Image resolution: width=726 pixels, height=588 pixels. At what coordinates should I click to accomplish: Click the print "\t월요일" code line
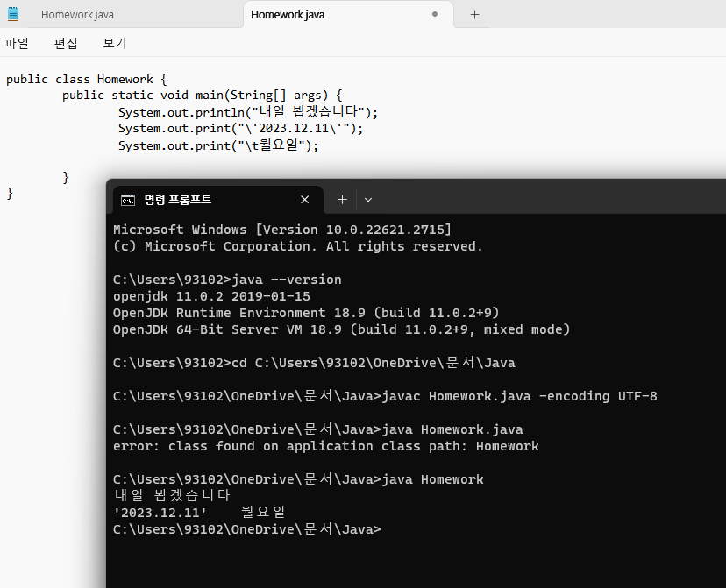[218, 145]
